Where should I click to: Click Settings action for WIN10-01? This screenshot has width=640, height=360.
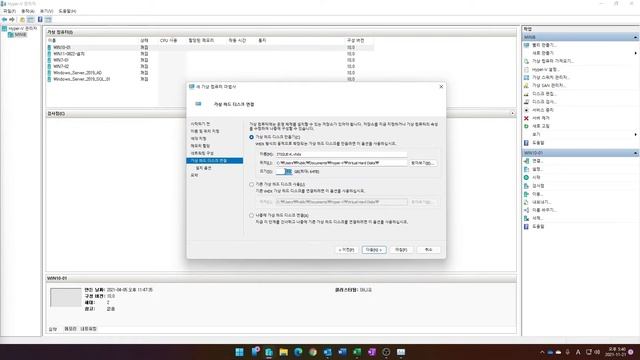tap(537, 169)
